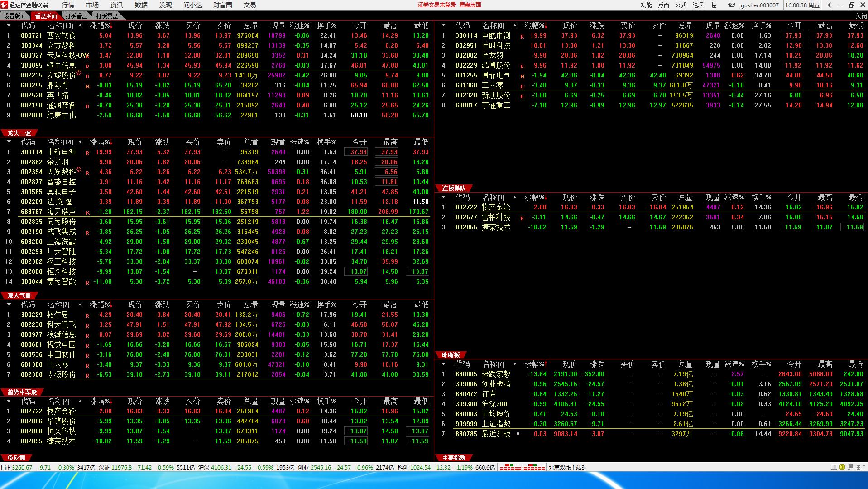This screenshot has width=868, height=489.
Task: Open the 功能 button in the title bar
Action: [646, 5]
